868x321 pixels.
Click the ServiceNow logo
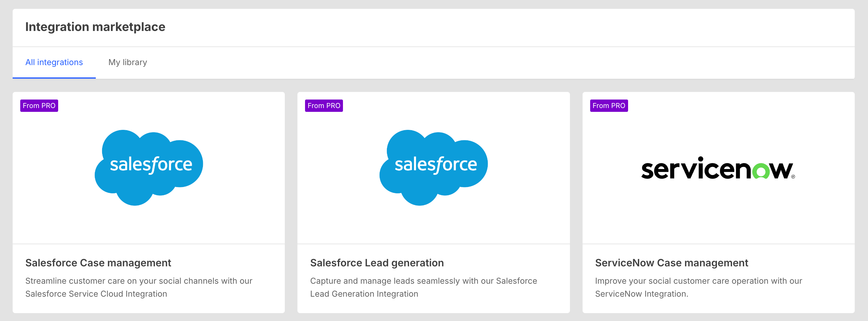click(718, 168)
